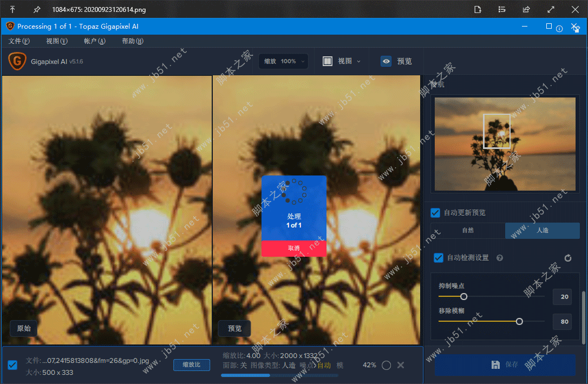
Task: Click the floppy disk save icon
Action: pos(495,365)
